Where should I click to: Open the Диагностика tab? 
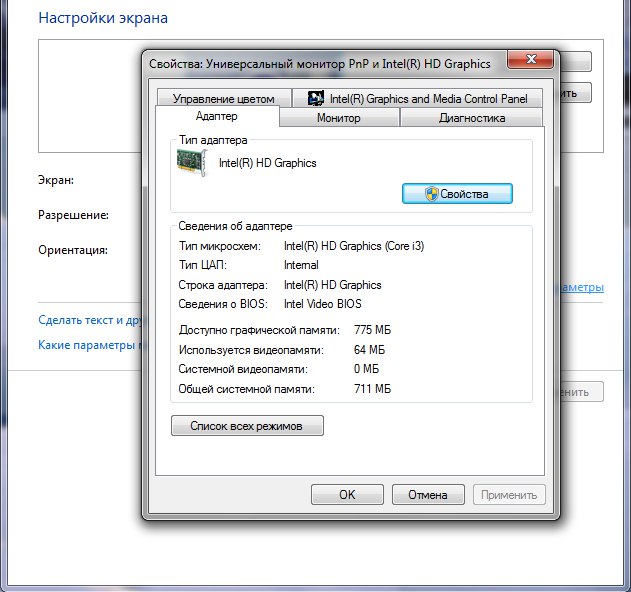pyautogui.click(x=472, y=118)
